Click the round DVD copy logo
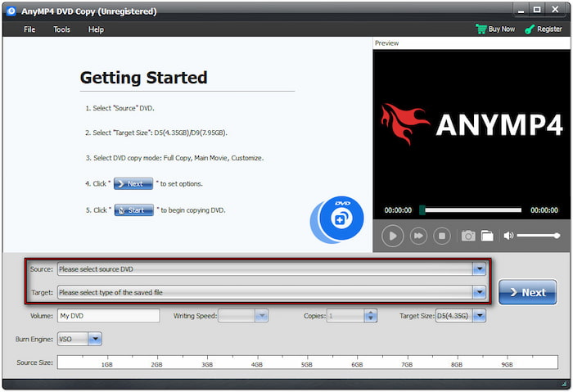573x392 pixels. (x=336, y=220)
